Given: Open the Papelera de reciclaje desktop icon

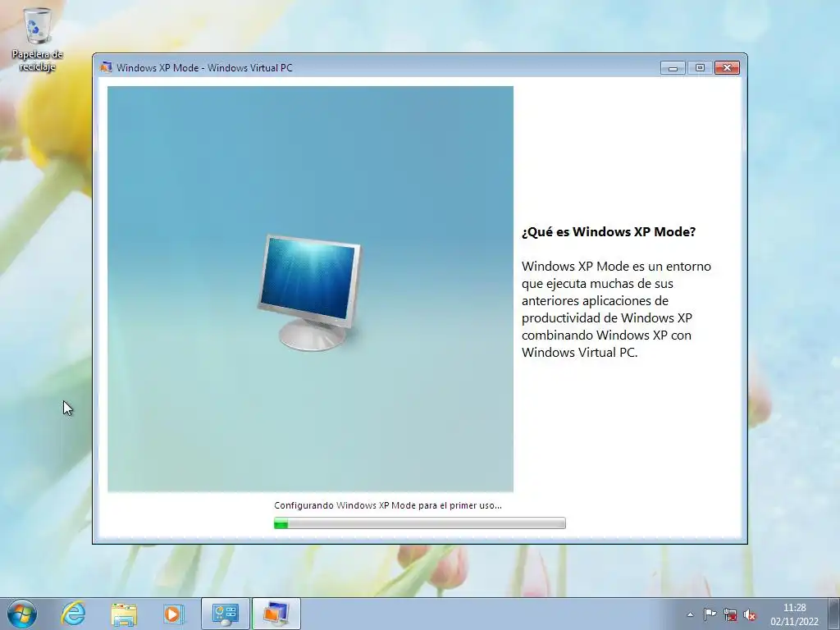Looking at the screenshot, I should coord(38,40).
